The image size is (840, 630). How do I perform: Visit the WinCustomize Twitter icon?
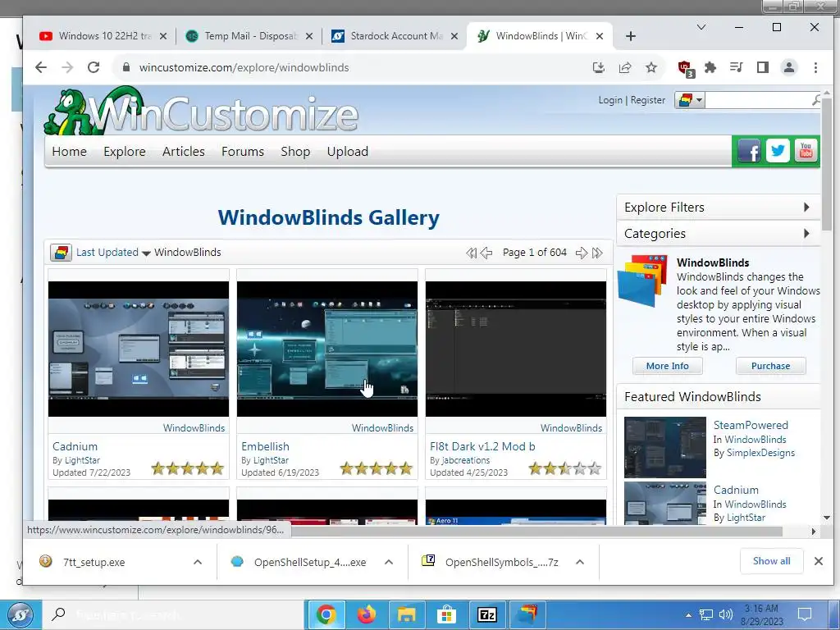[778, 151]
